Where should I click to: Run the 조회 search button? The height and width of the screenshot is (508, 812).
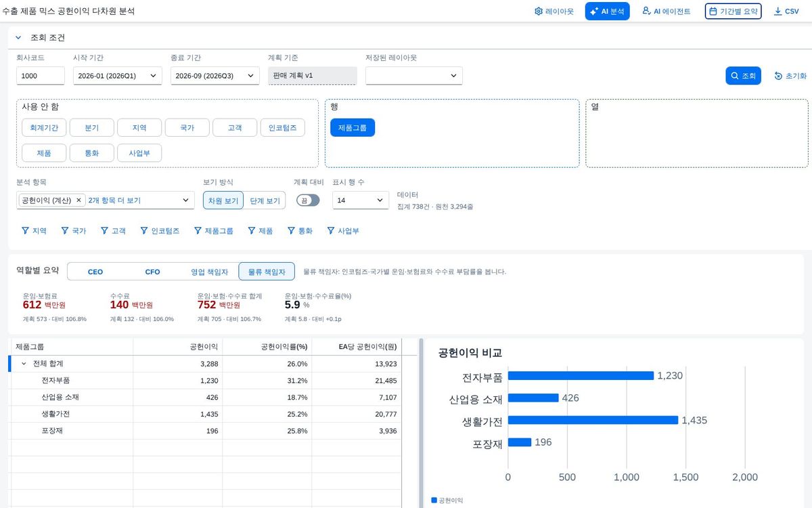point(743,76)
